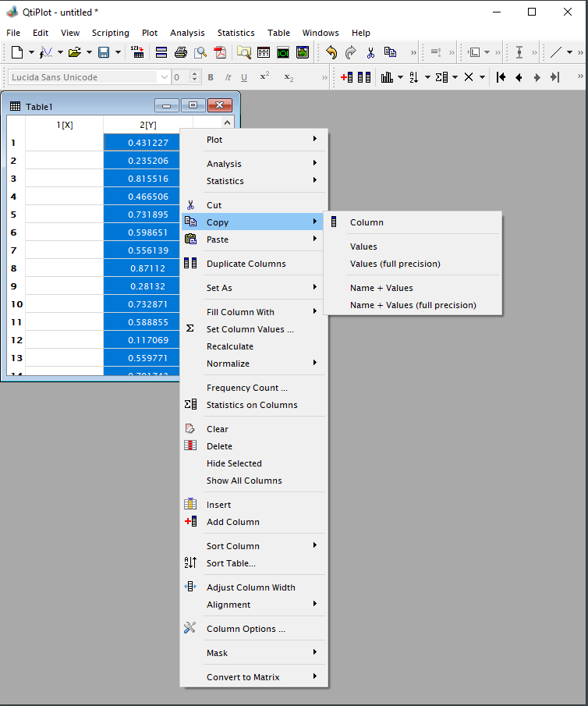
Task: Click the Cut scissors icon in the toolbar
Action: pyautogui.click(x=370, y=52)
